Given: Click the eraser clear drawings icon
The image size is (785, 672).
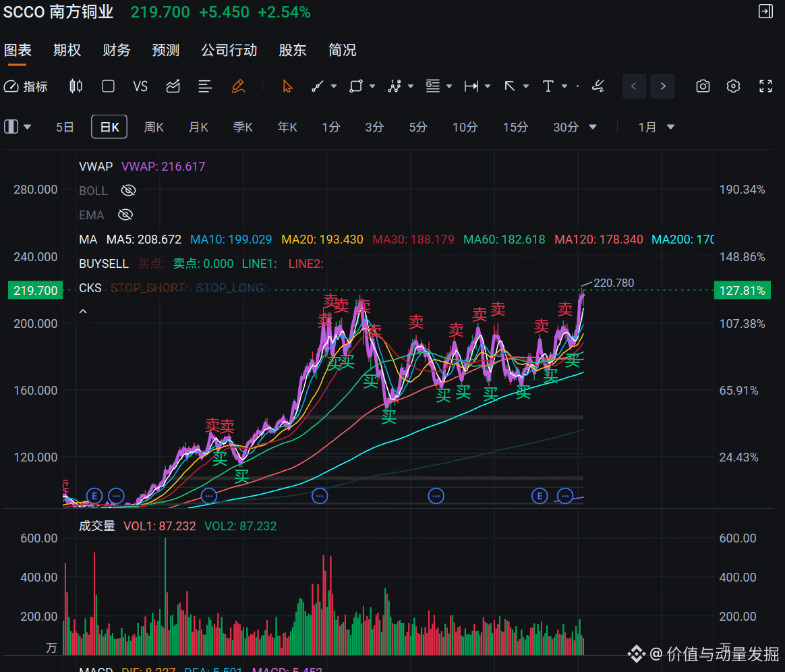Looking at the screenshot, I should (x=598, y=86).
